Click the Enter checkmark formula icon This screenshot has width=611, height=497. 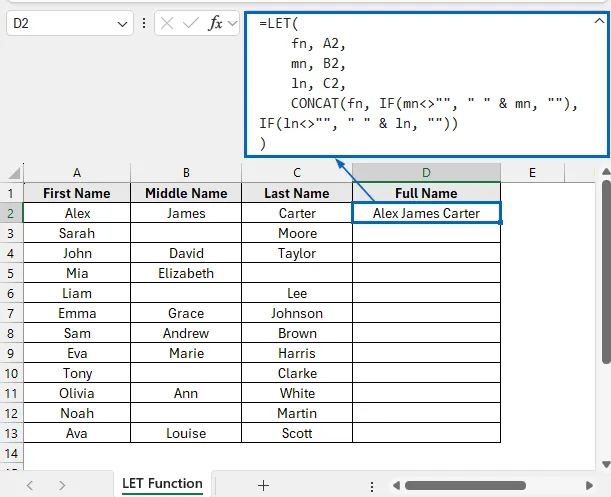click(x=191, y=23)
